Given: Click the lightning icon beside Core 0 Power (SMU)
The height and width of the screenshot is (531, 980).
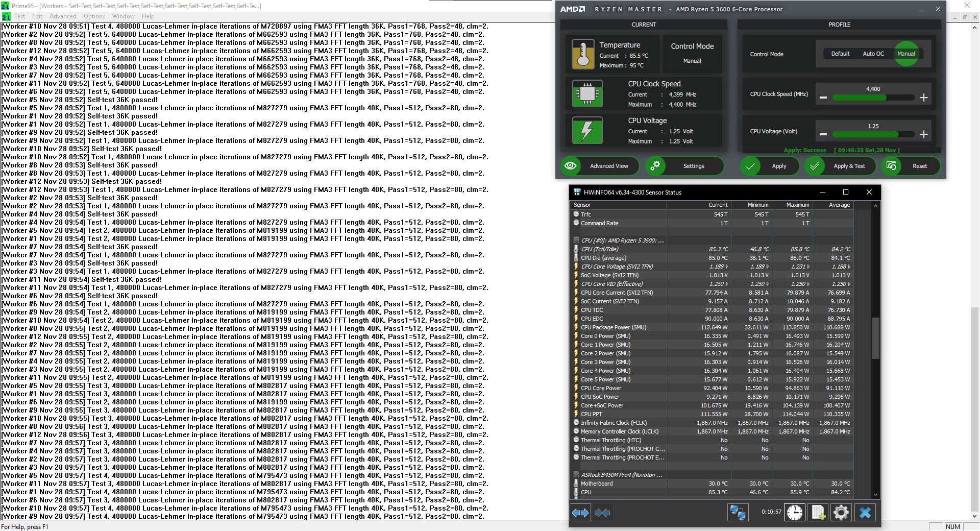Looking at the screenshot, I should 576,336.
